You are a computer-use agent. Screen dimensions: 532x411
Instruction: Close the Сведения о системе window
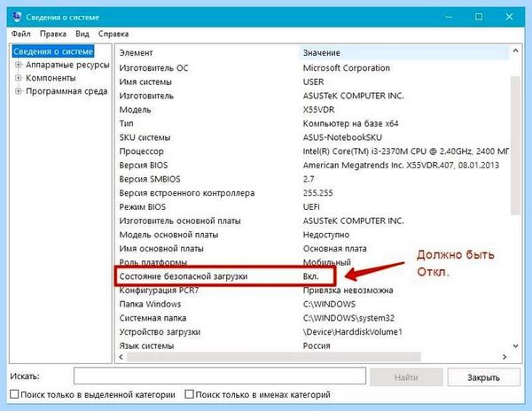[509, 17]
